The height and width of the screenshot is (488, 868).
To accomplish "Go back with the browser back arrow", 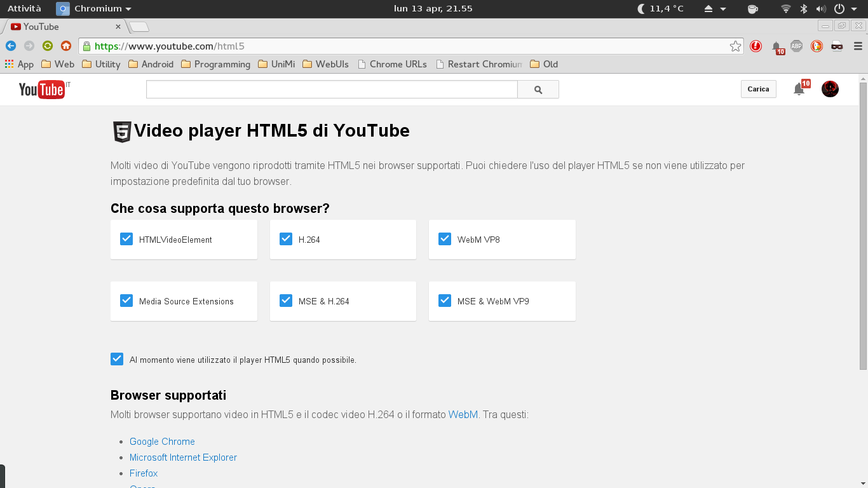I will [x=10, y=46].
